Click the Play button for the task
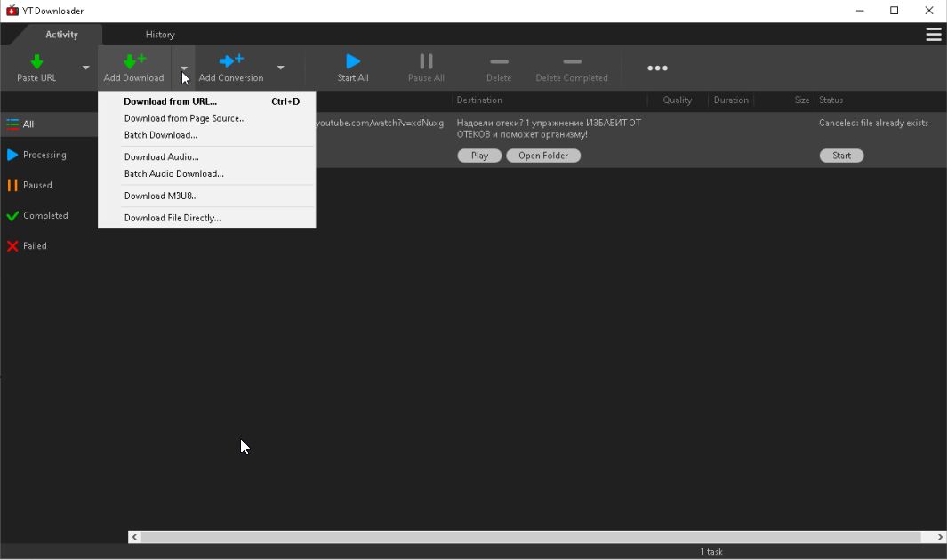This screenshot has height=560, width=947. [x=479, y=156]
